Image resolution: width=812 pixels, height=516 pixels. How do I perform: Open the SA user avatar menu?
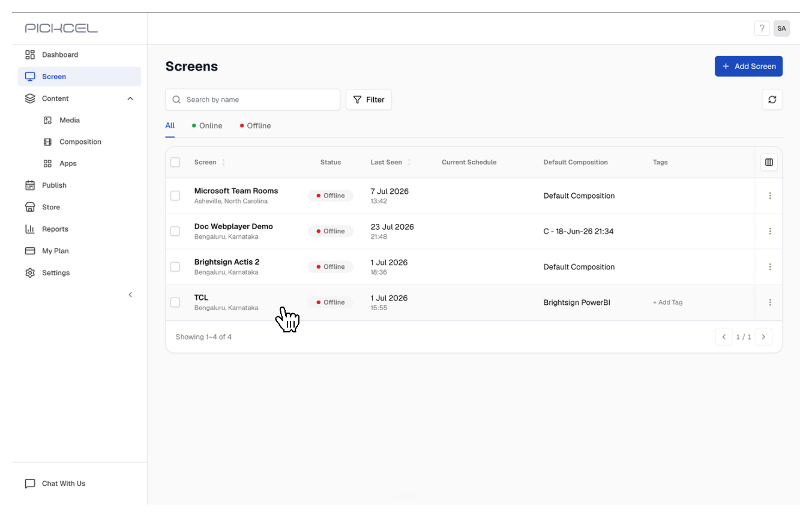point(781,28)
